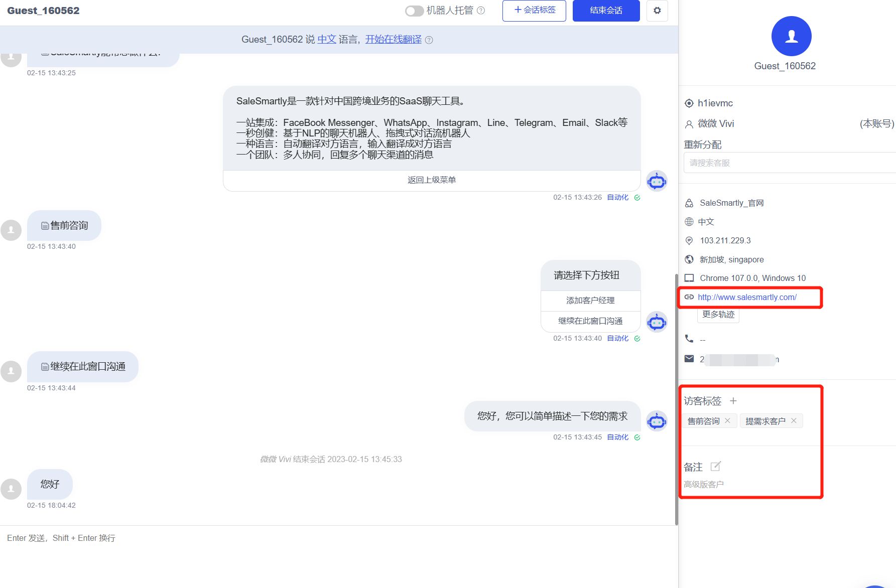Viewport: 896px width, 588px height.
Task: Click delivered check icon at 13:43:26
Action: click(637, 198)
